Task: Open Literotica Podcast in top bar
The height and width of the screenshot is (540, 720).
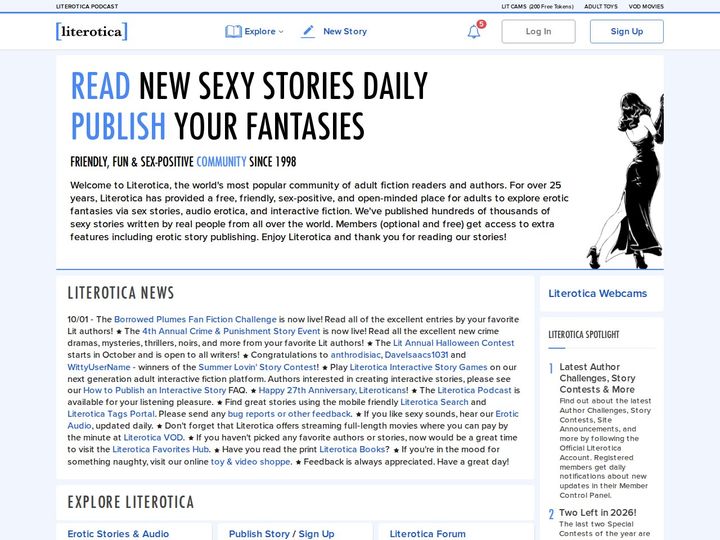Action: click(x=87, y=6)
